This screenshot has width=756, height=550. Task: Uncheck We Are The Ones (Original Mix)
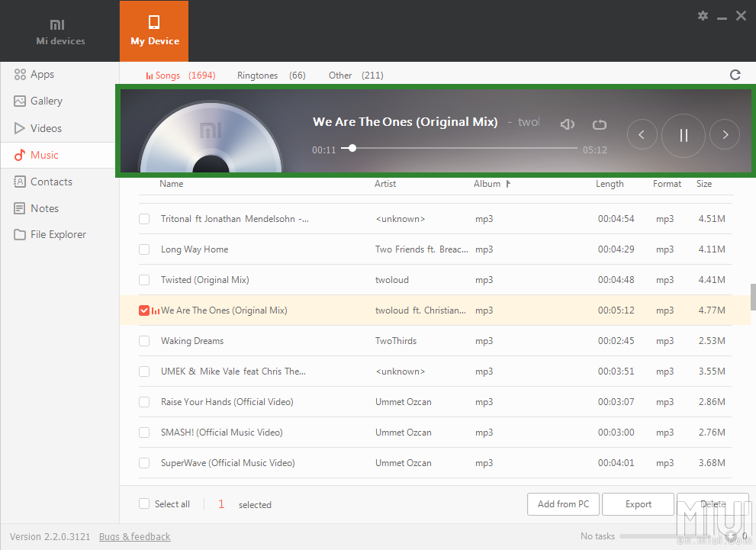[144, 310]
